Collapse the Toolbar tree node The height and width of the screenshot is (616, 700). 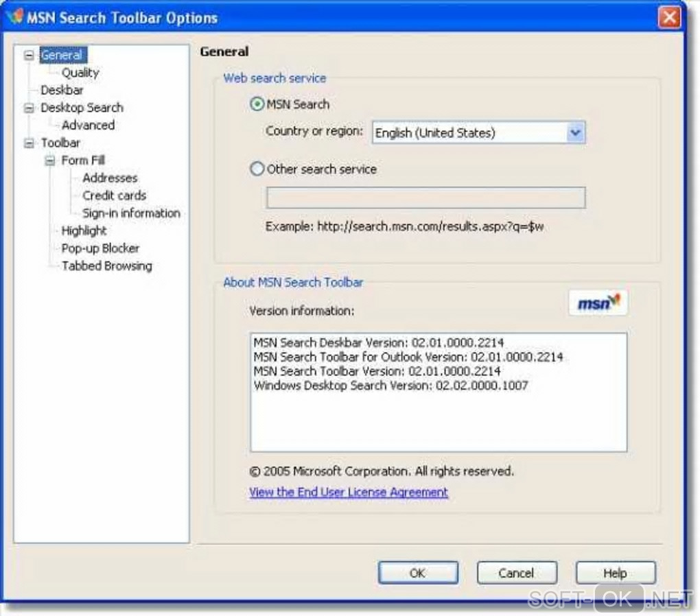pos(29,143)
